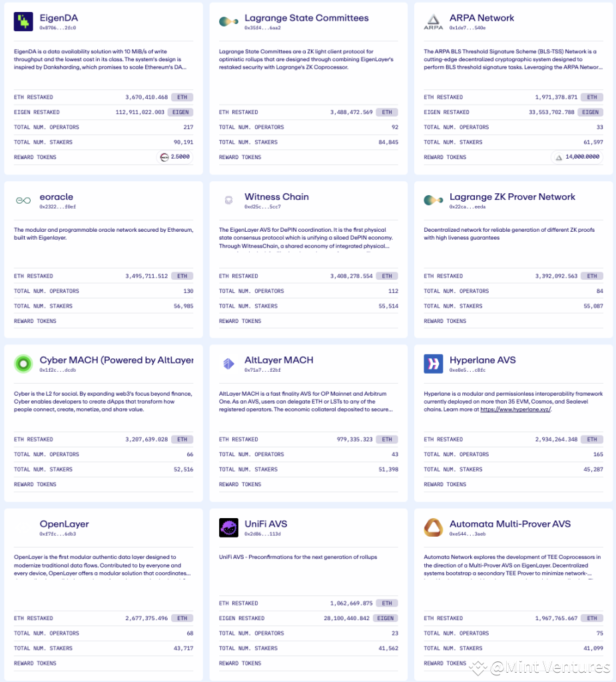616x682 pixels.
Task: Click the EigenDA logo icon
Action: 23,22
